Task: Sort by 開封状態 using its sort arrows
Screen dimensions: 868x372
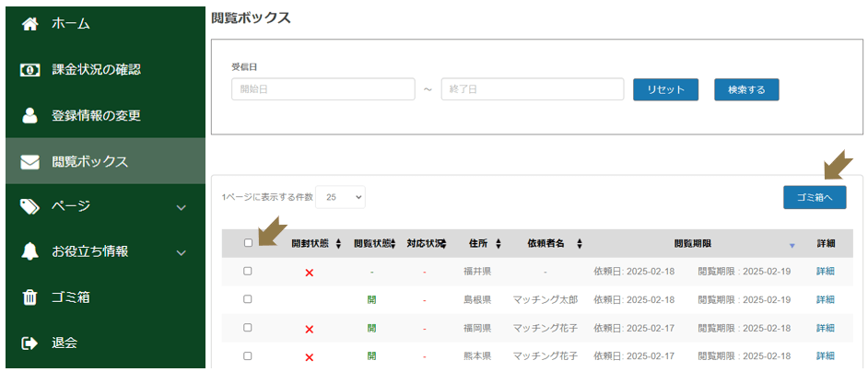Action: (x=339, y=244)
